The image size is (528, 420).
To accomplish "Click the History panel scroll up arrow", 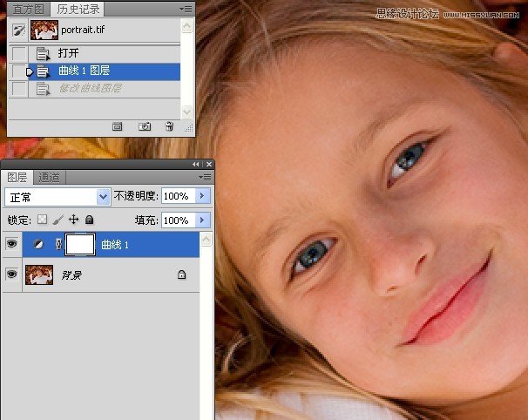I will [x=187, y=26].
